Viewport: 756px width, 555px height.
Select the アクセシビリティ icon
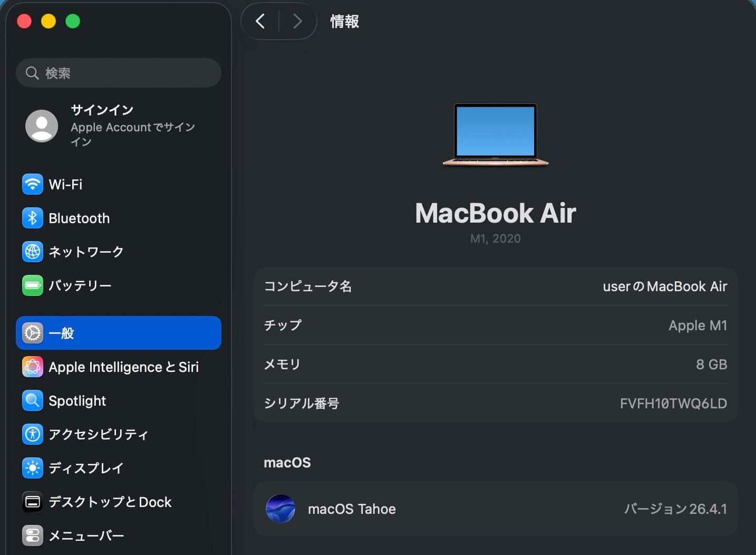(x=33, y=434)
